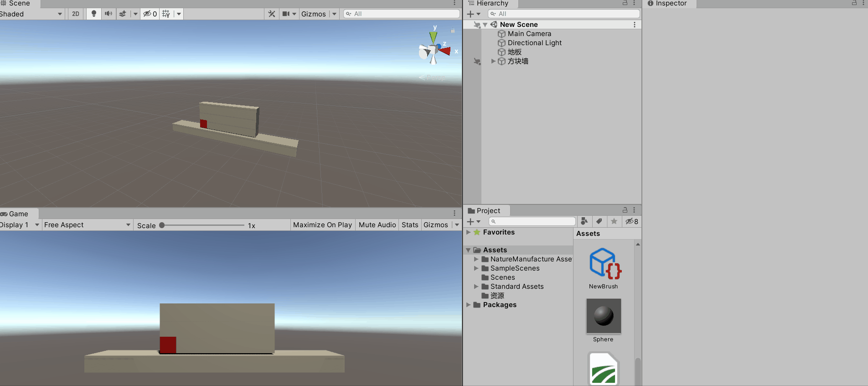The width and height of the screenshot is (868, 386).
Task: Toggle scene gizmo rotation lock icon
Action: (453, 31)
